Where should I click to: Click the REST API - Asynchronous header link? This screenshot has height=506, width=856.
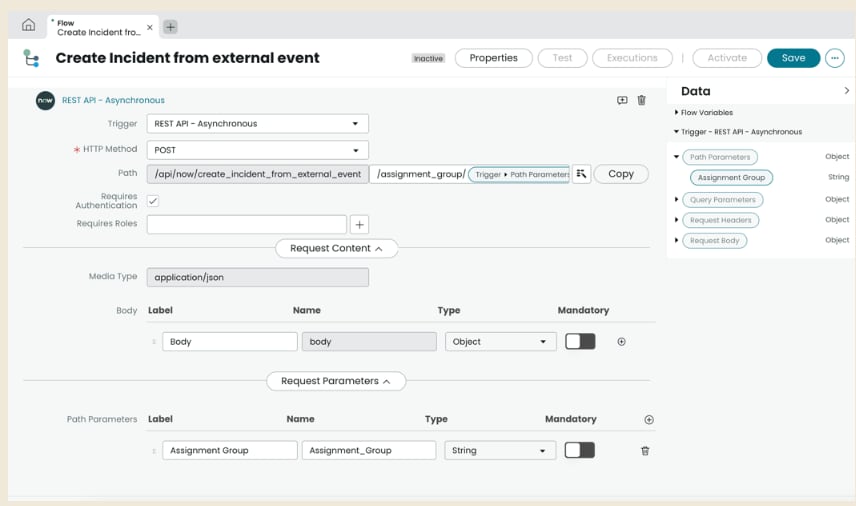click(x=113, y=100)
